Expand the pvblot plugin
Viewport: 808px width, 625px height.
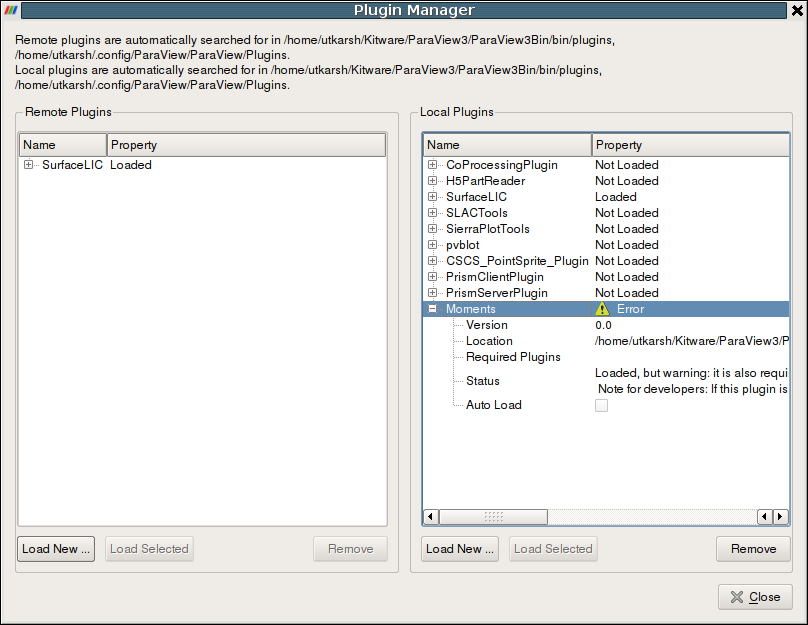click(x=431, y=245)
